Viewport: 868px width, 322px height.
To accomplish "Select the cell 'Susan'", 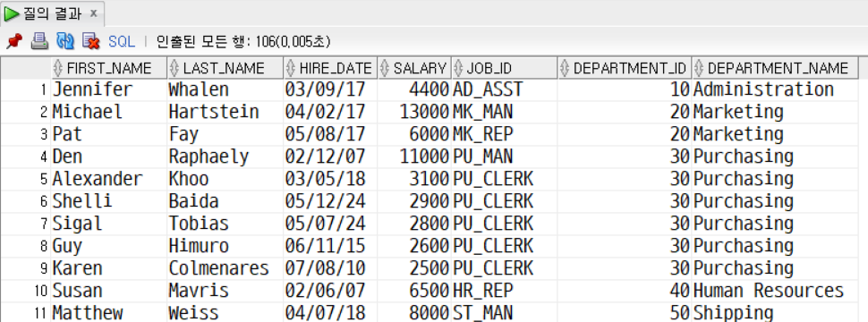I will click(109, 291).
